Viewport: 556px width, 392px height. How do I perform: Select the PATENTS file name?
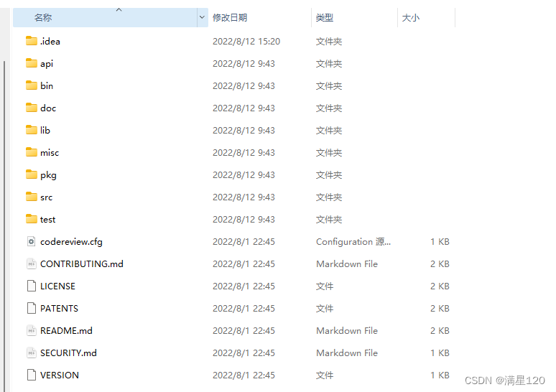(x=59, y=308)
